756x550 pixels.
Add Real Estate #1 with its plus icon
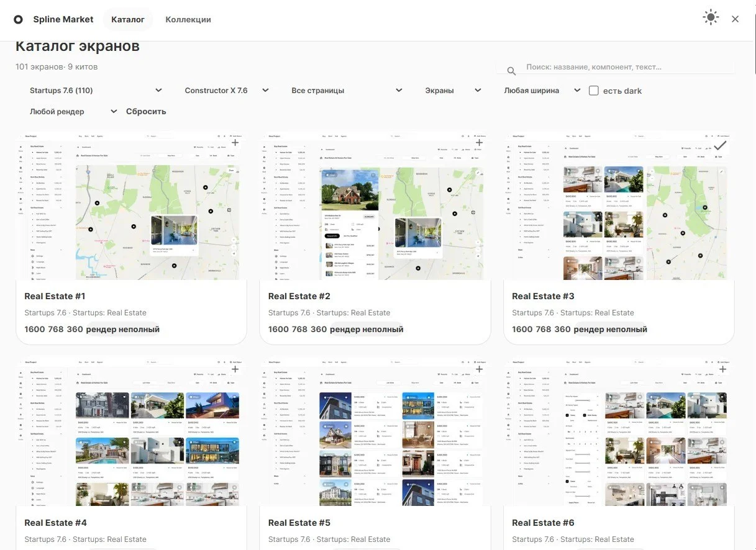(235, 143)
